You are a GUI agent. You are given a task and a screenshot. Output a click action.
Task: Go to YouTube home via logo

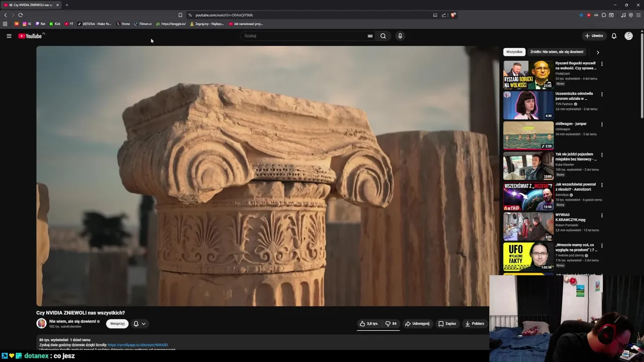(x=30, y=36)
